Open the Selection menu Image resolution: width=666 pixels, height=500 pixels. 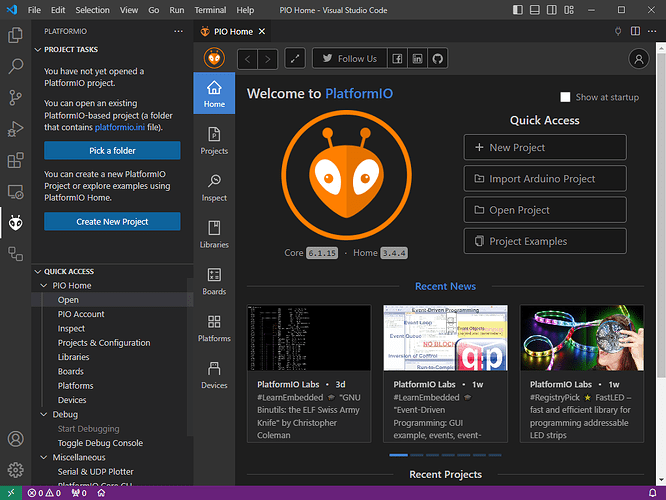tap(92, 10)
